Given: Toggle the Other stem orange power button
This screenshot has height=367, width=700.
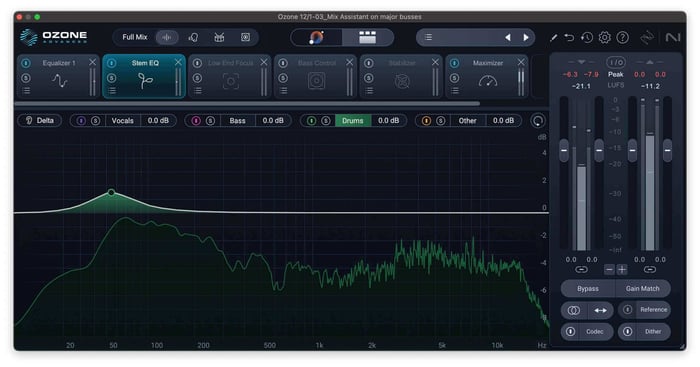Looking at the screenshot, I should [x=426, y=121].
